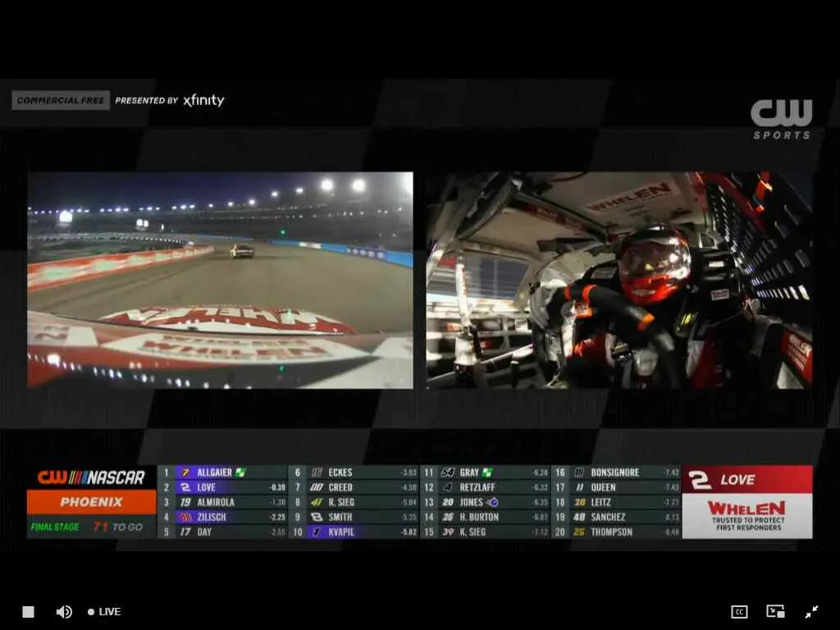Click ZILISCH's -2.25 gap time

(x=277, y=518)
